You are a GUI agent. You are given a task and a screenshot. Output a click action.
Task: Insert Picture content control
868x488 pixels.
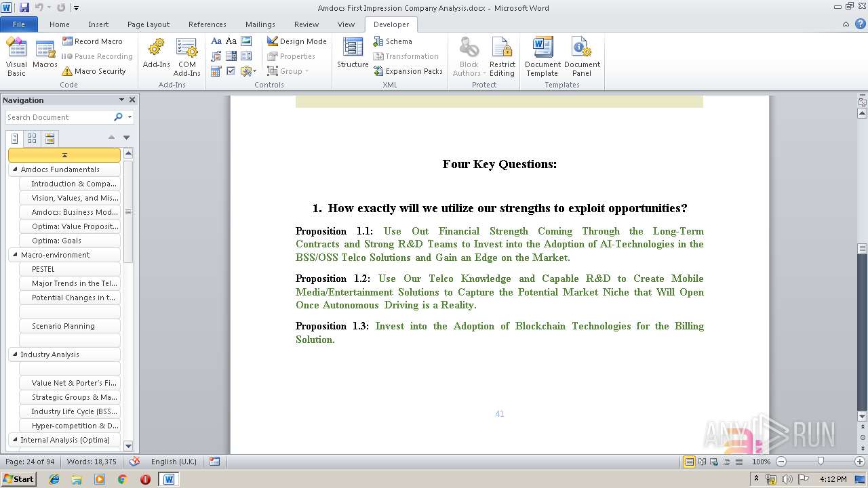click(246, 41)
